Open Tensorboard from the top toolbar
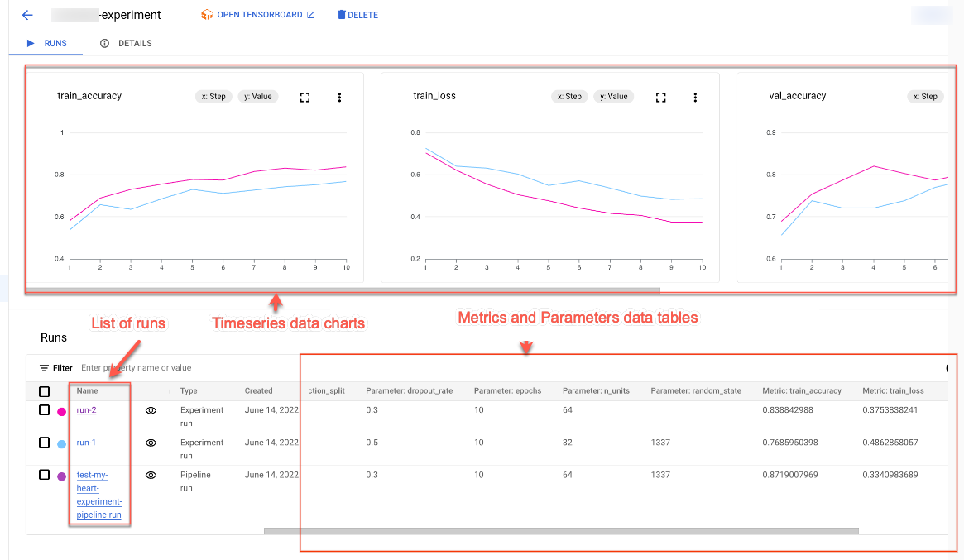Image resolution: width=964 pixels, height=560 pixels. [257, 14]
